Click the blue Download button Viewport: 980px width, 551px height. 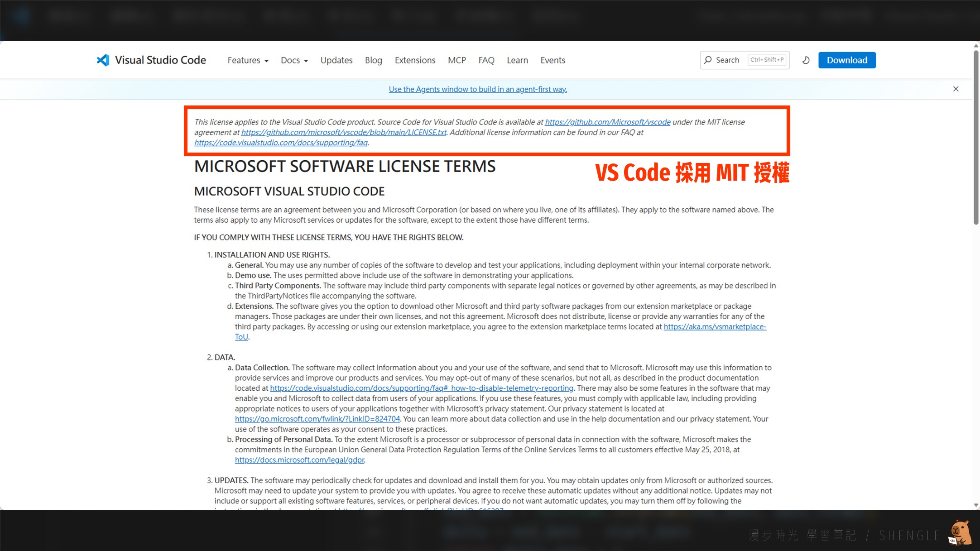click(x=847, y=60)
